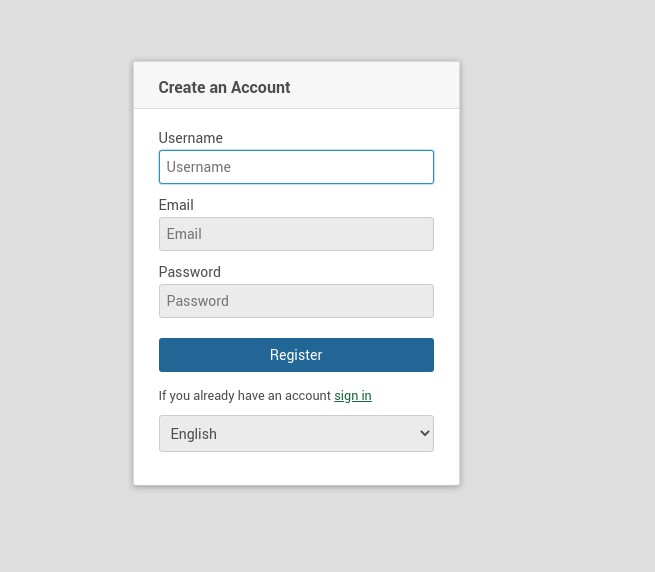Click into the Password field

pyautogui.click(x=296, y=301)
